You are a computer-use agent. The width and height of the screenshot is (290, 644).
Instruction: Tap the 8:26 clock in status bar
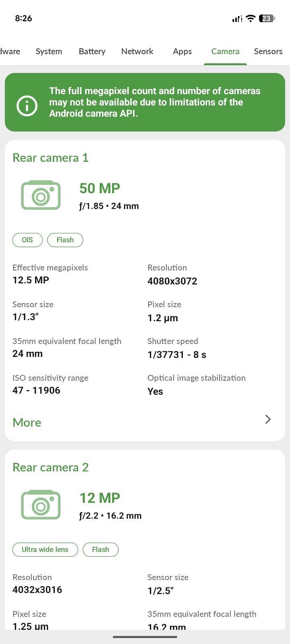(23, 18)
